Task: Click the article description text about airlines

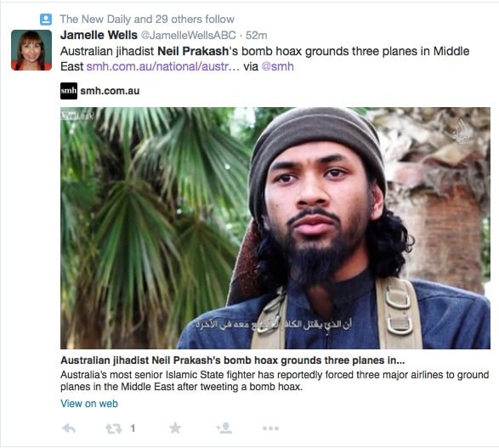Action: click(275, 381)
